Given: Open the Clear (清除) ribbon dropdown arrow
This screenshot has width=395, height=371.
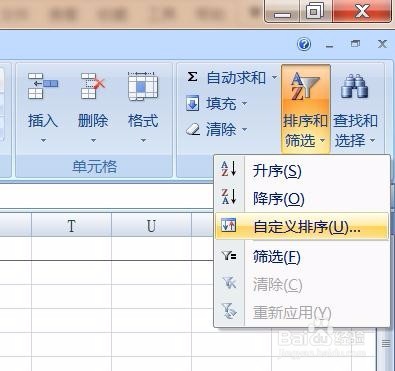Looking at the screenshot, I should [244, 129].
